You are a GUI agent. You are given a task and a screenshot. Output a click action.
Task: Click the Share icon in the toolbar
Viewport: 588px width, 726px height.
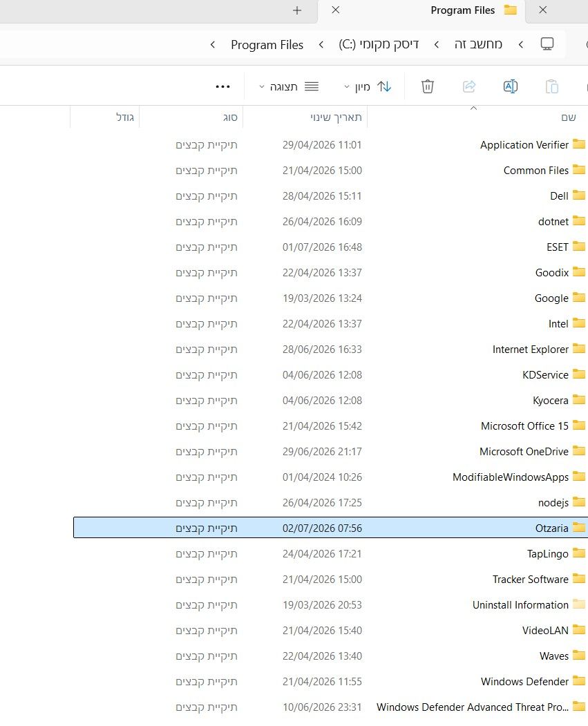[469, 86]
